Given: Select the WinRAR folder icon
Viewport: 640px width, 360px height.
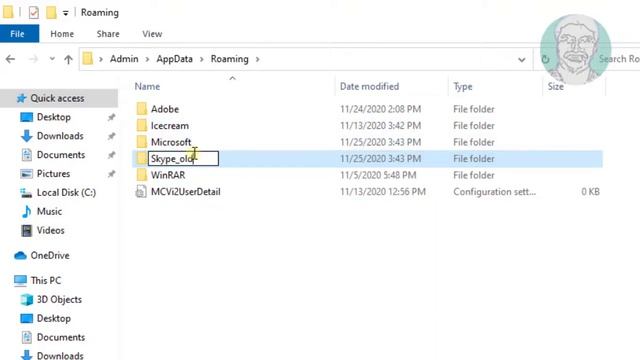Looking at the screenshot, I should tap(142, 175).
